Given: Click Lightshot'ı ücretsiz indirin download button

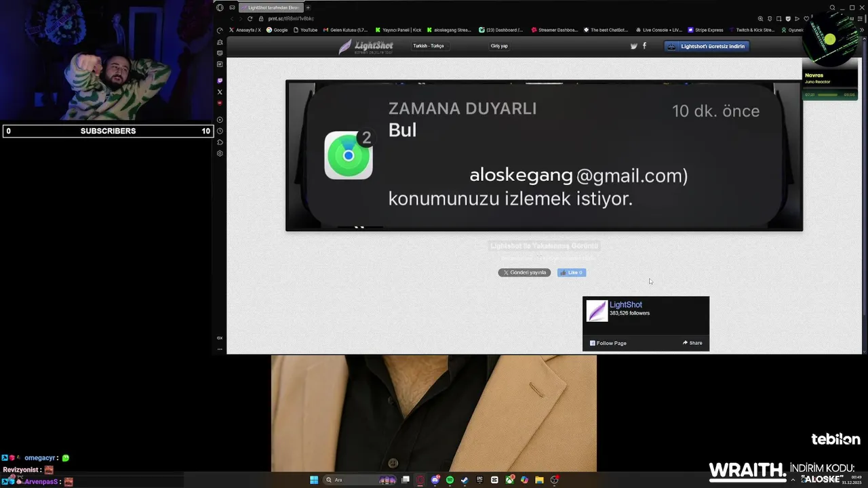Looking at the screenshot, I should coord(706,46).
